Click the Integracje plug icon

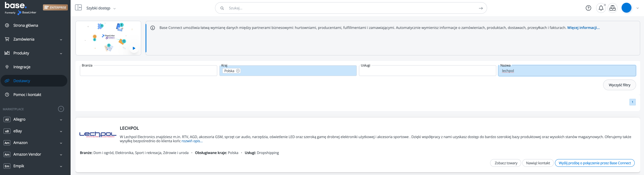coord(7,67)
